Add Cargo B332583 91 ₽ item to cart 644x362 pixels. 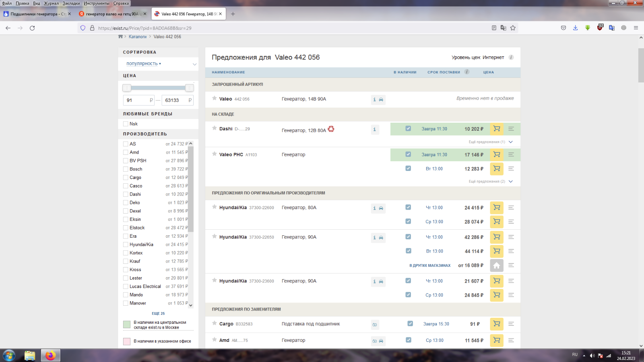tap(497, 324)
